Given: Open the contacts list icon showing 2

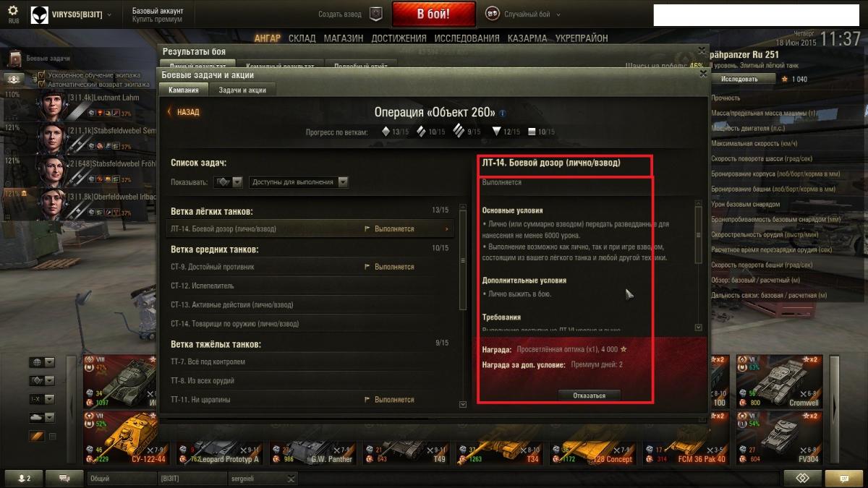Looking at the screenshot, I should click(24, 478).
